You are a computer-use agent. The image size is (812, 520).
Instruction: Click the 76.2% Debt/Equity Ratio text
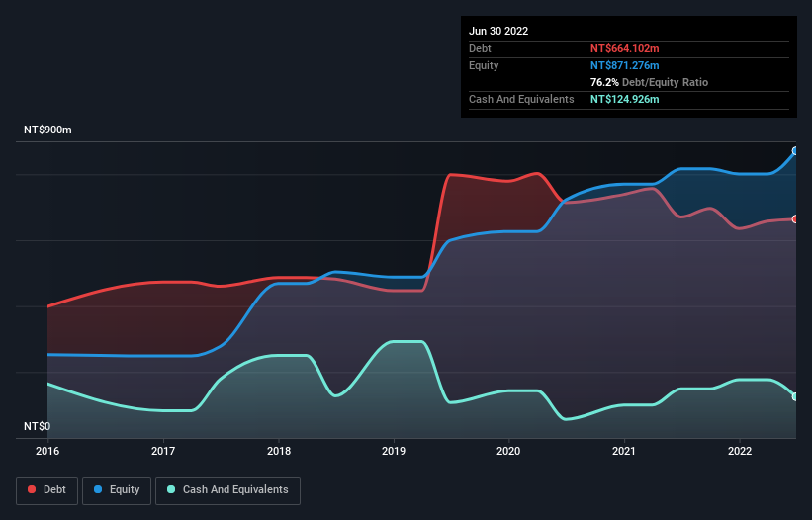(x=649, y=82)
